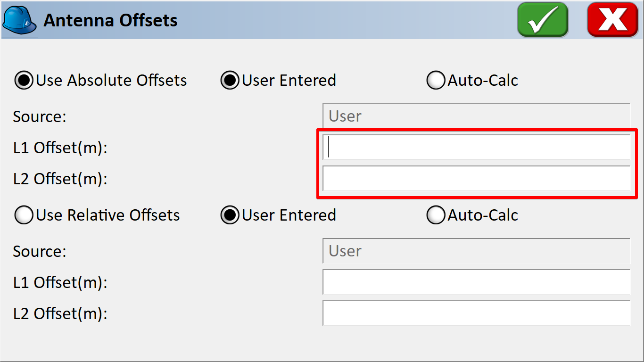Focus the relative L2 Offset input field
Image resolution: width=644 pixels, height=362 pixels.
pyautogui.click(x=476, y=313)
